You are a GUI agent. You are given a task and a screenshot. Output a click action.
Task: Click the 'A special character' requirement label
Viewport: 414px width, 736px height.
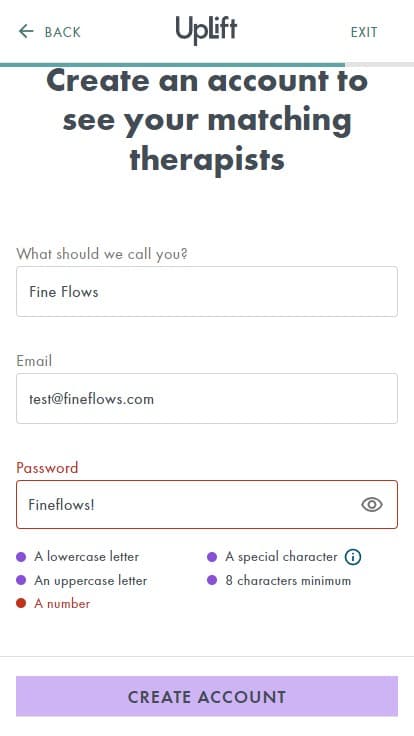click(x=281, y=557)
